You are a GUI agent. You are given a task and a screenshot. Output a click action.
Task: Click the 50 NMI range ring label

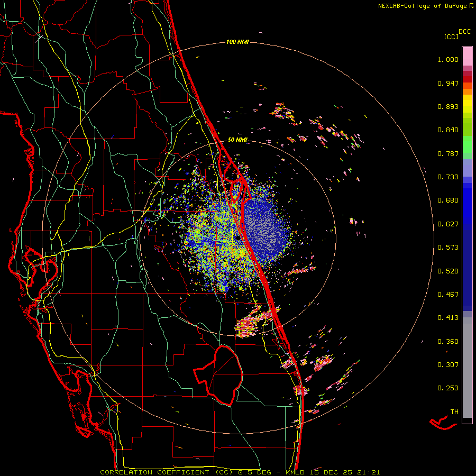click(237, 140)
